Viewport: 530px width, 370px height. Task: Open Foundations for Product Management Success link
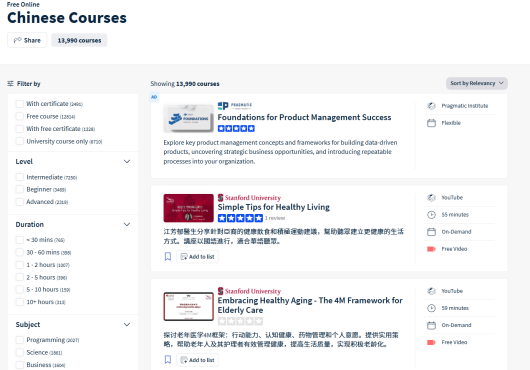304,117
